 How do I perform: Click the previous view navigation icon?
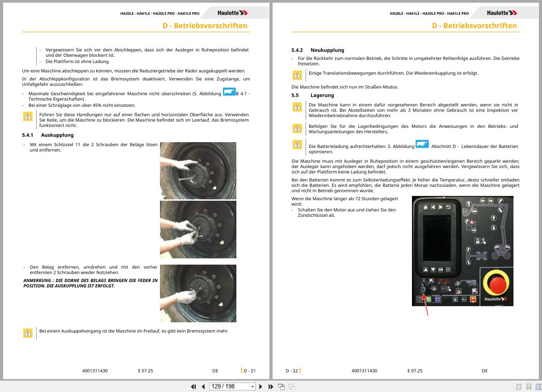[x=282, y=387]
